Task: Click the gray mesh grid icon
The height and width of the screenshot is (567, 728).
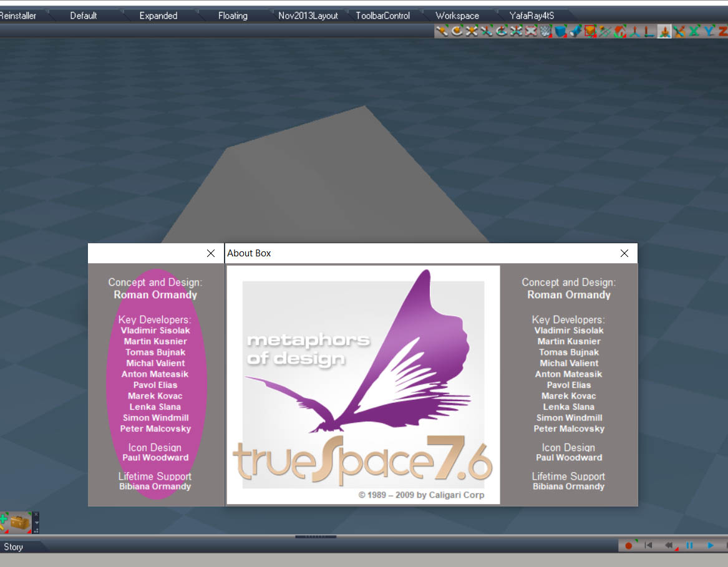Action: 546,31
